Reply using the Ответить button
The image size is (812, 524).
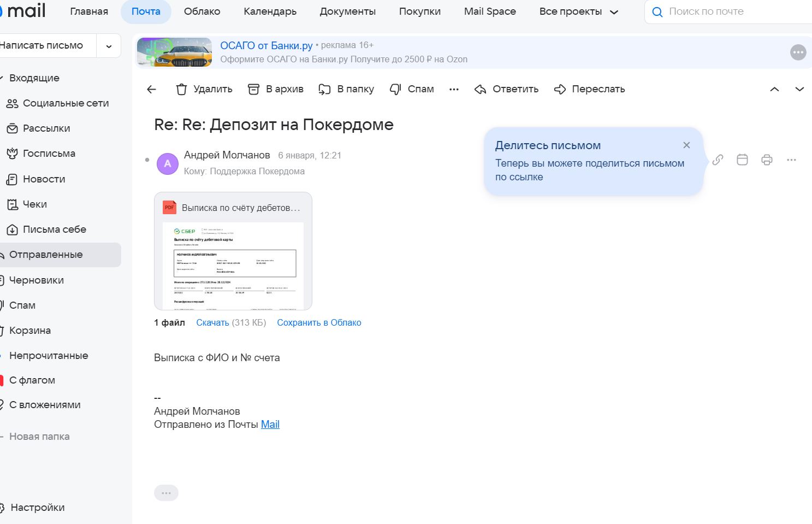click(506, 89)
